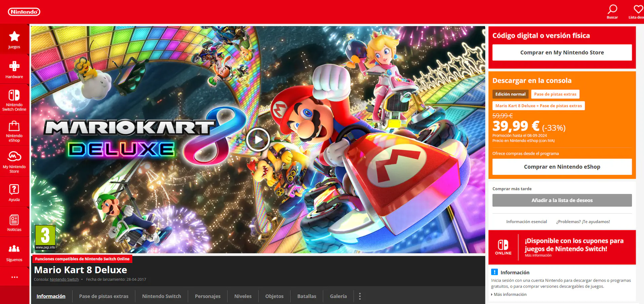Click the Descargar en la consola heading
The image size is (644, 304).
(532, 81)
